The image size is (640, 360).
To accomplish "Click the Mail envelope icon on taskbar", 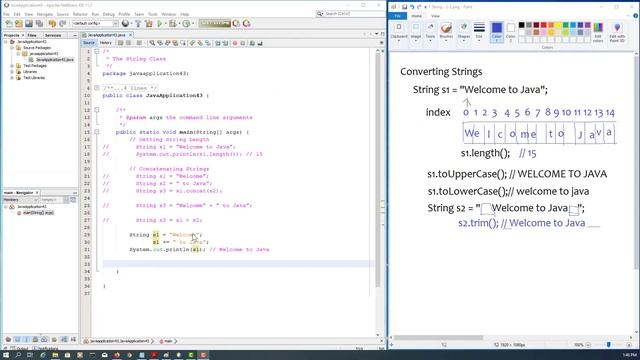I will coord(104,355).
